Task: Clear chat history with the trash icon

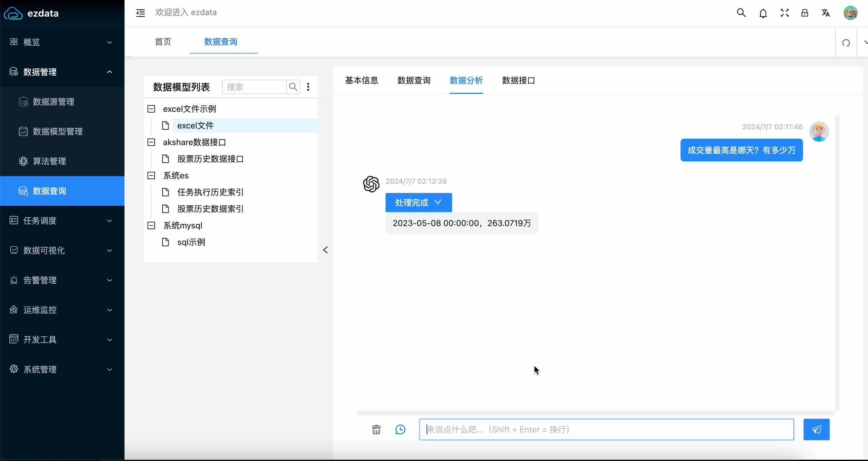Action: coord(376,429)
